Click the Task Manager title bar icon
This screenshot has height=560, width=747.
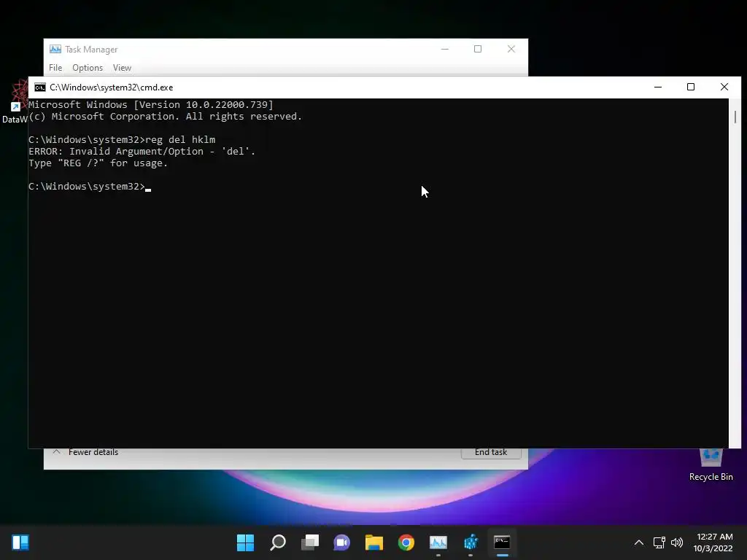(x=55, y=49)
